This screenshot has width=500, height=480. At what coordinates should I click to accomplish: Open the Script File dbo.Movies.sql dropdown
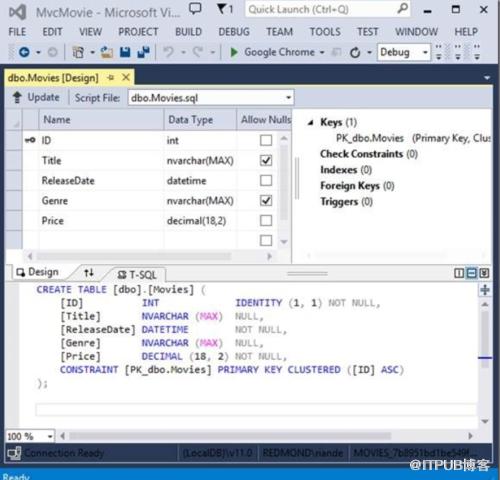point(288,98)
